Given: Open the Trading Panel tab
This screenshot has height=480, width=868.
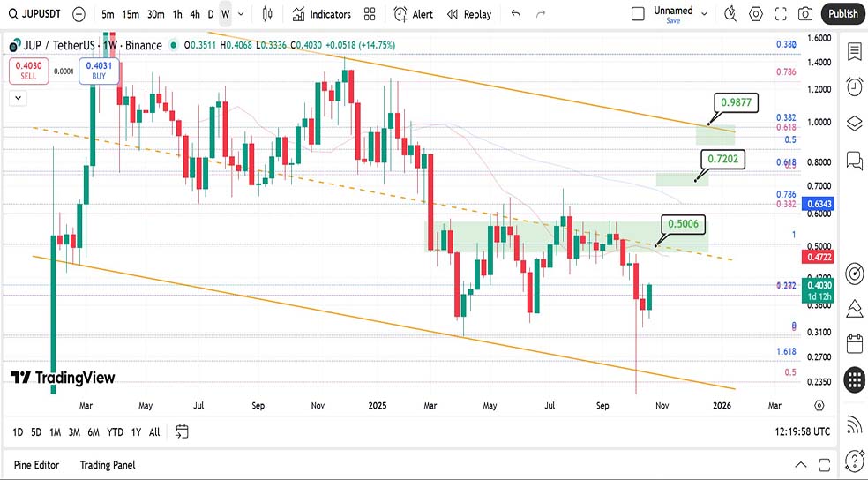Looking at the screenshot, I should click(x=108, y=465).
